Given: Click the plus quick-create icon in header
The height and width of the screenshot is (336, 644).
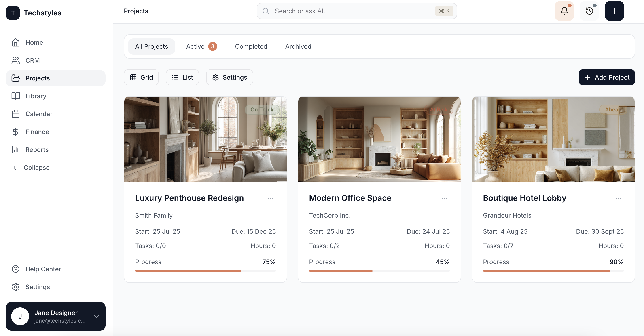Looking at the screenshot, I should tap(614, 11).
